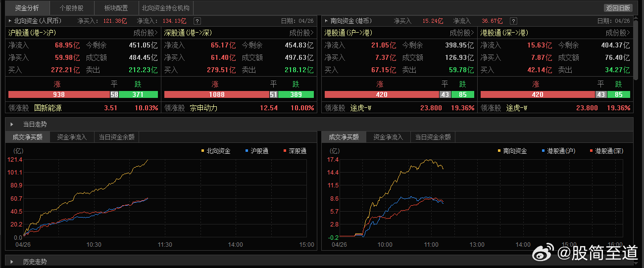Select 当日资金余额 tab in southbound chart
Image resolution: width=644 pixels, height=268 pixels.
(433, 137)
